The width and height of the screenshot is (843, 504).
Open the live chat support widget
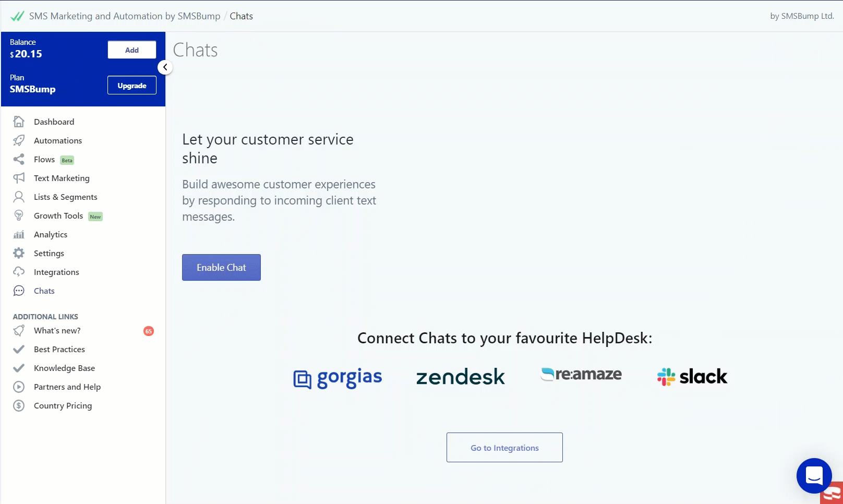pos(814,475)
